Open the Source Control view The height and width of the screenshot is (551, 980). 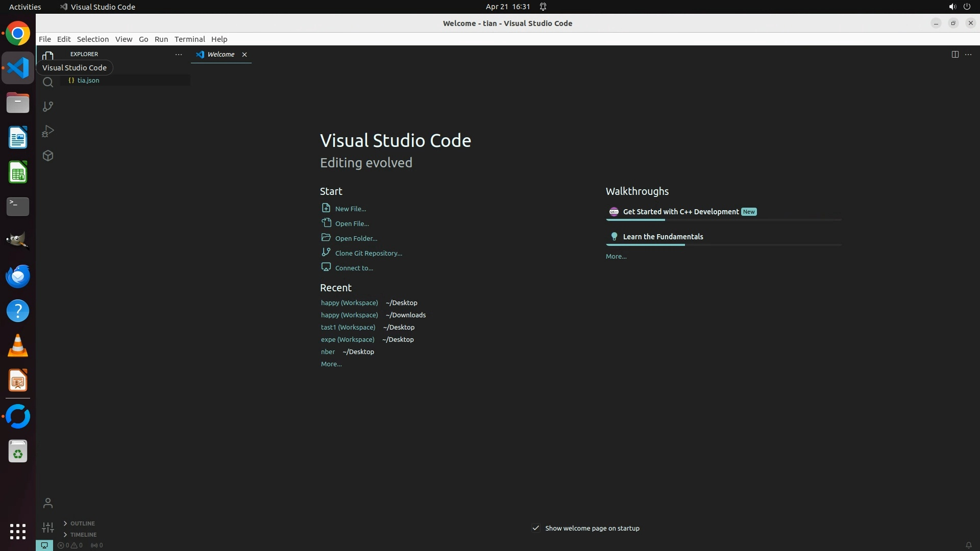[48, 106]
